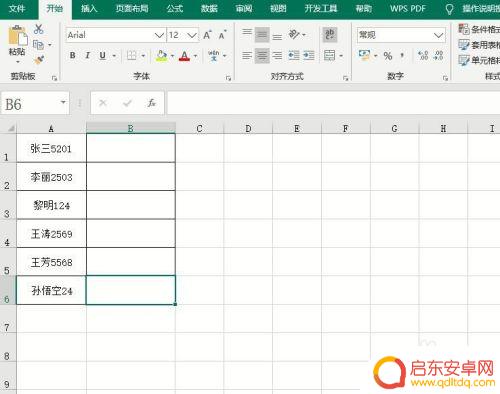Click the Paste (粘贴) clipboard icon

[17, 36]
